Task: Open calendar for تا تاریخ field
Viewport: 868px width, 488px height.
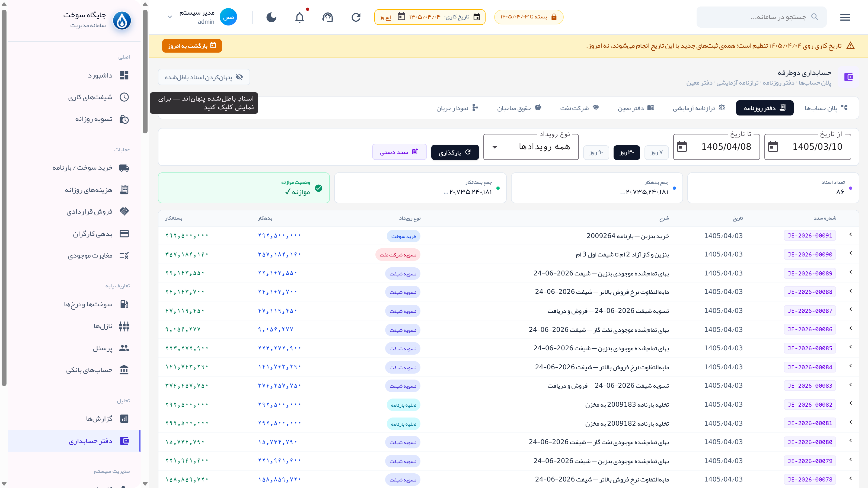Action: point(682,146)
